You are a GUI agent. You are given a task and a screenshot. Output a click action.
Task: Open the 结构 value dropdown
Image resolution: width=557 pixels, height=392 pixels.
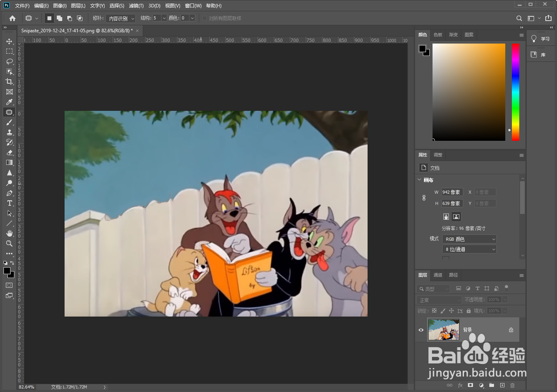click(164, 18)
